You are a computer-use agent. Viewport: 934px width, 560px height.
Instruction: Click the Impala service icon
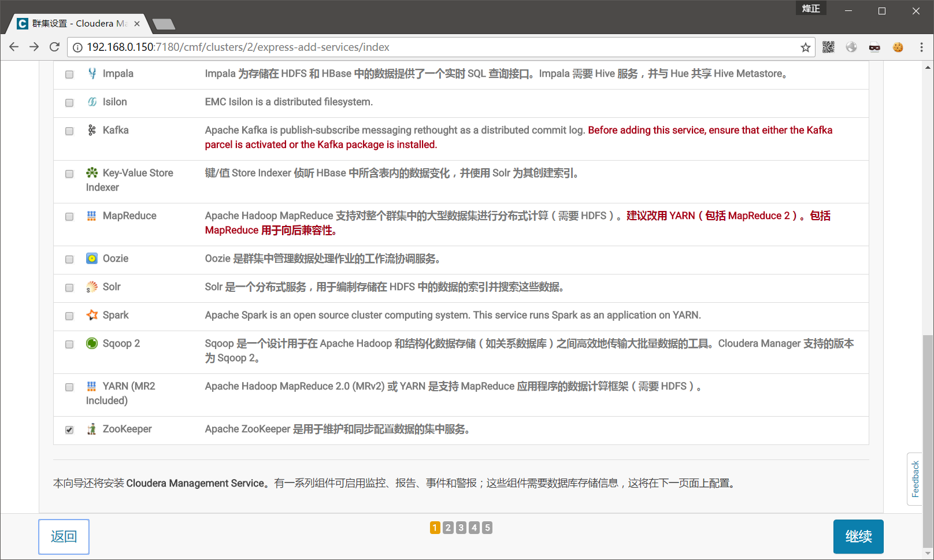pos(92,73)
